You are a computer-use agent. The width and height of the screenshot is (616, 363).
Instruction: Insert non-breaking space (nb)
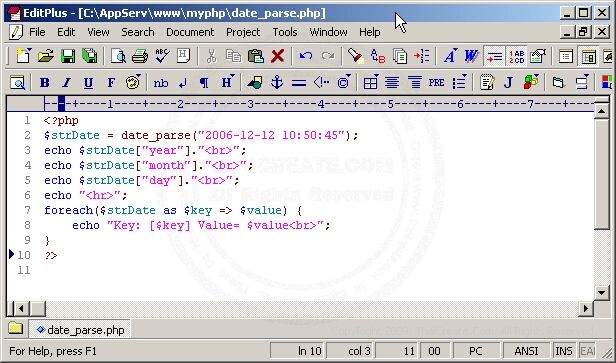coord(161,82)
